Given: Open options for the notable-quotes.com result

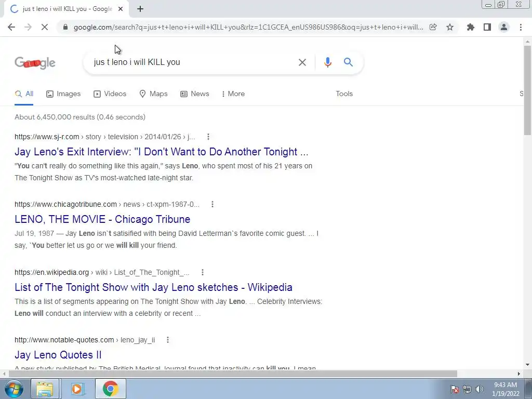Looking at the screenshot, I should [x=168, y=340].
